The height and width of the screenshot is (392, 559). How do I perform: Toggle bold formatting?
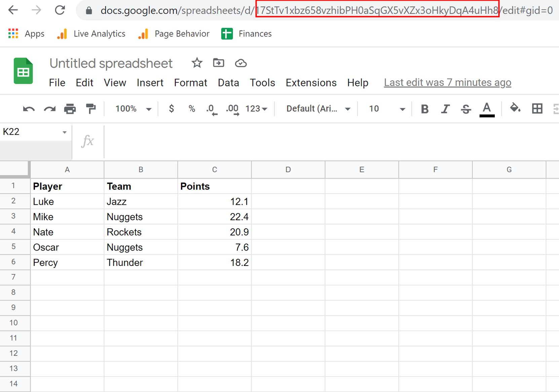coord(425,109)
